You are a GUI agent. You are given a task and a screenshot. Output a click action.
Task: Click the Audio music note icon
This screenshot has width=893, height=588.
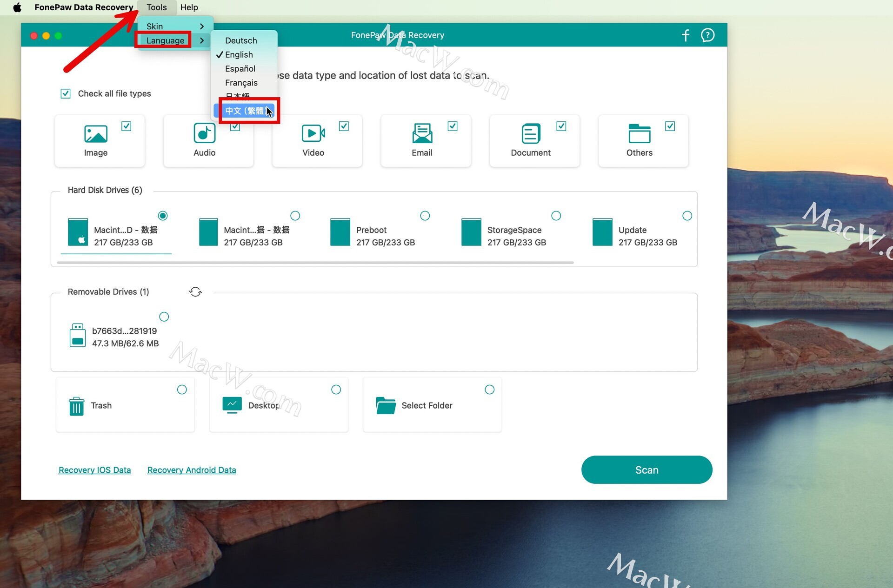click(204, 133)
